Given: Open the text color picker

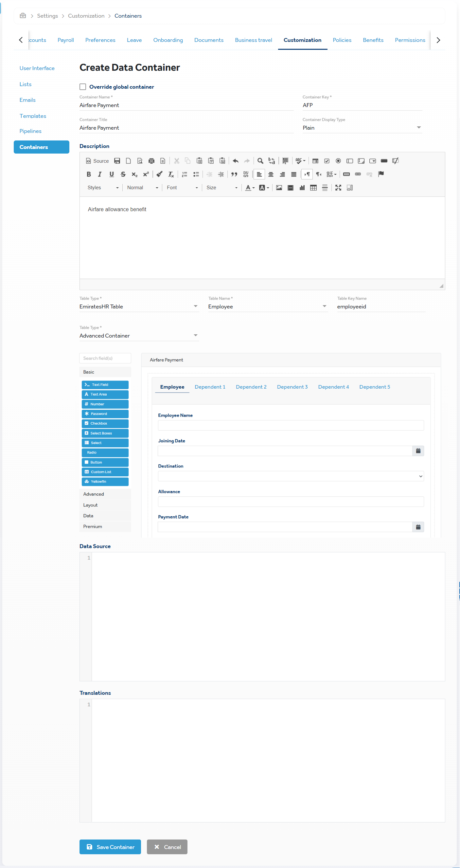Looking at the screenshot, I should tap(250, 188).
